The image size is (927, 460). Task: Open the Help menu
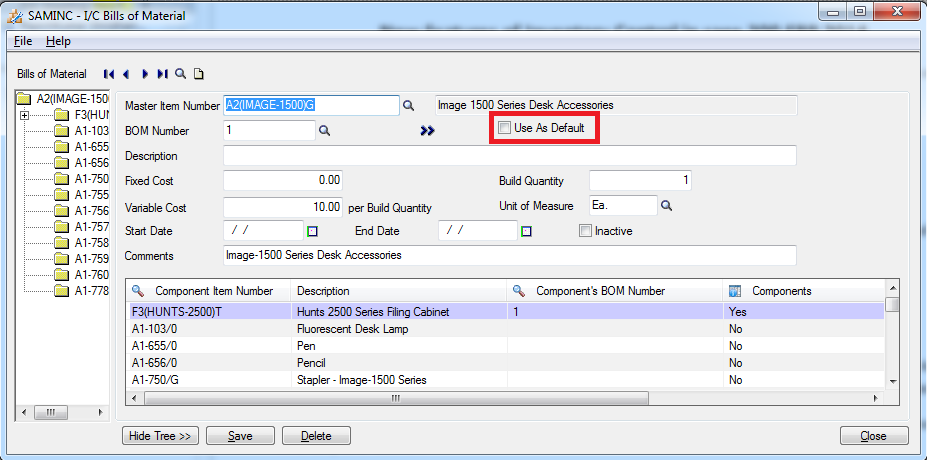(x=58, y=41)
